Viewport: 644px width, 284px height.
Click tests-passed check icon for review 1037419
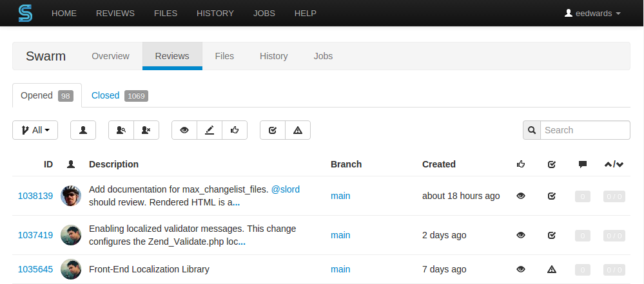coord(552,235)
